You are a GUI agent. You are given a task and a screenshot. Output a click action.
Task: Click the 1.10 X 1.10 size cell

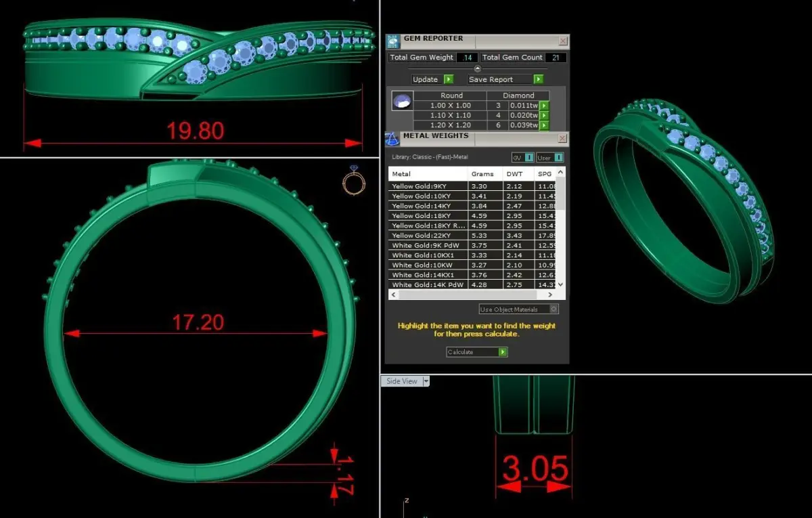(451, 116)
